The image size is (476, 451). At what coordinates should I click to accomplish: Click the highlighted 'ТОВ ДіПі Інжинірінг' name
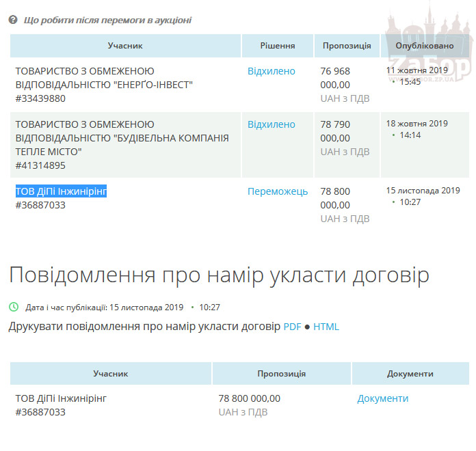[x=62, y=191]
